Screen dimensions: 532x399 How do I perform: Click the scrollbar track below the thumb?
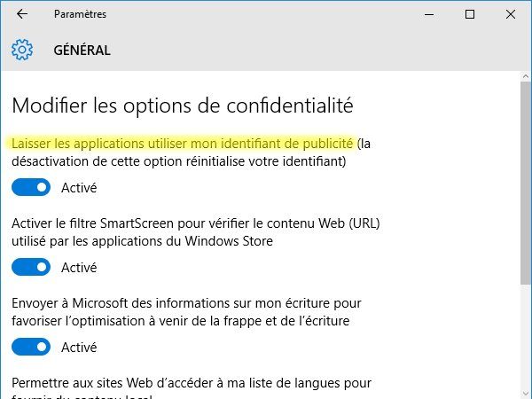[526, 336]
